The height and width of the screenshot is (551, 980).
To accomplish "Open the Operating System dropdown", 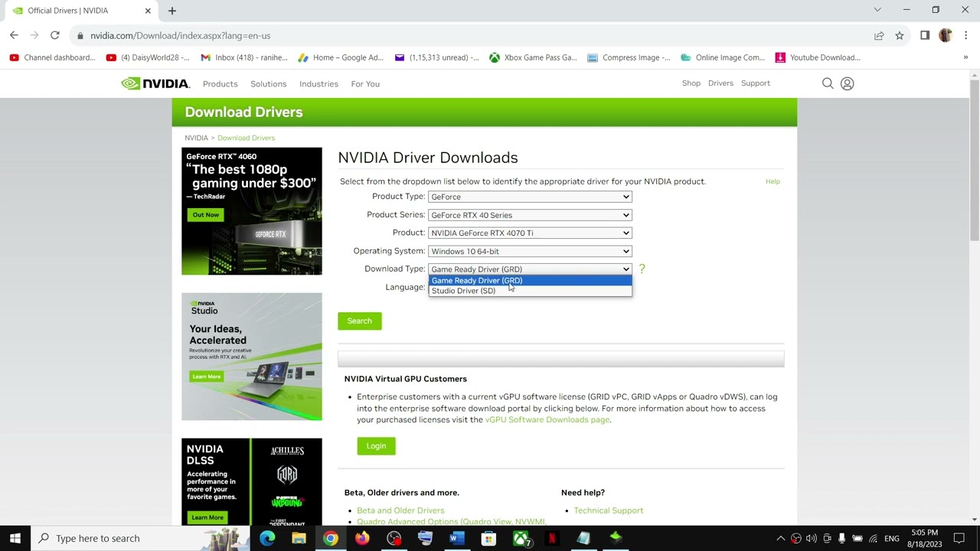I will (x=530, y=251).
